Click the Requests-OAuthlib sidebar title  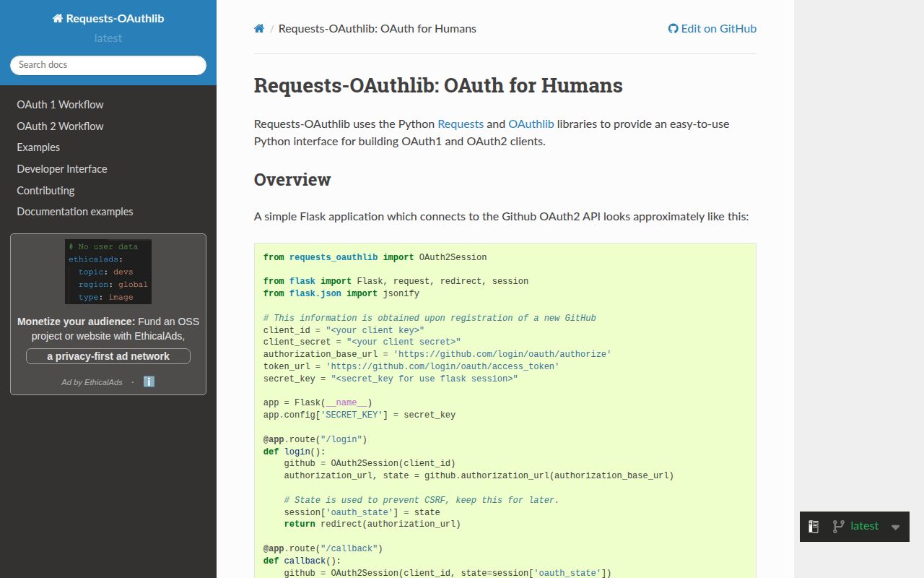coord(108,19)
